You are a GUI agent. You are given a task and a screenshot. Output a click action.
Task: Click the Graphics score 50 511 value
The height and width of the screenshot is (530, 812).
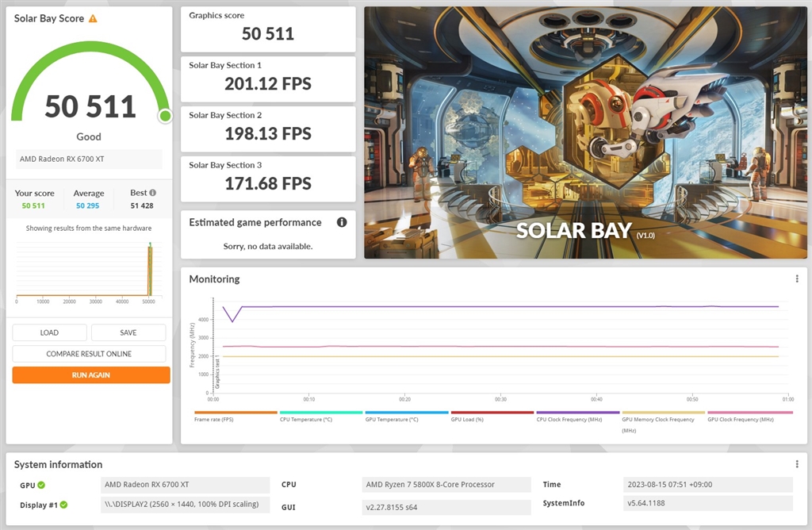tap(268, 33)
